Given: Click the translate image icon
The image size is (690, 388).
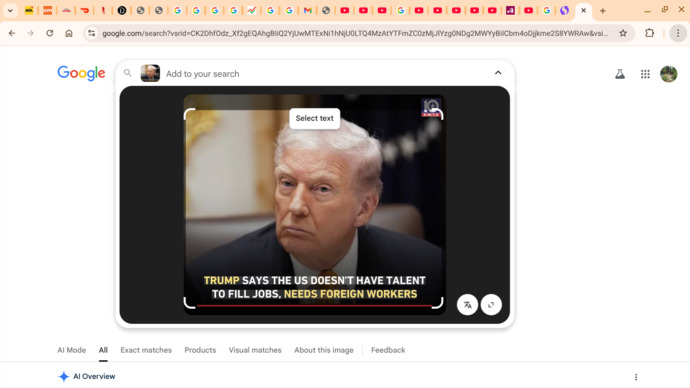Looking at the screenshot, I should pyautogui.click(x=467, y=304).
